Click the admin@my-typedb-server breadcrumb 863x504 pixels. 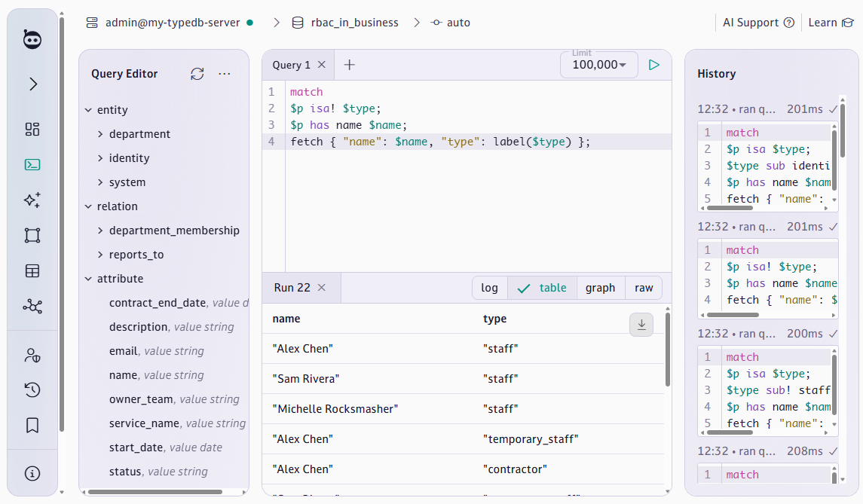point(173,23)
